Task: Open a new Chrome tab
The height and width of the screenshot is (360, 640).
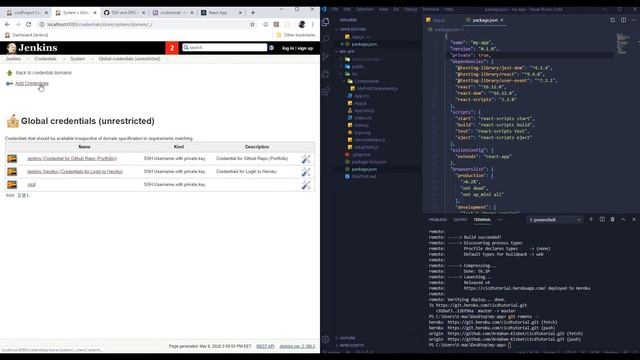Action: click(x=253, y=13)
